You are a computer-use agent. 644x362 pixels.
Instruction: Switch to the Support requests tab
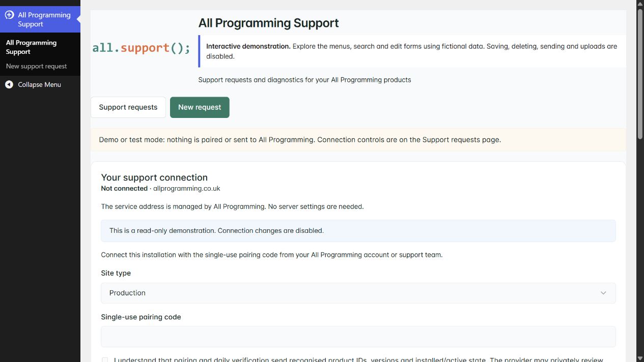[x=128, y=107]
